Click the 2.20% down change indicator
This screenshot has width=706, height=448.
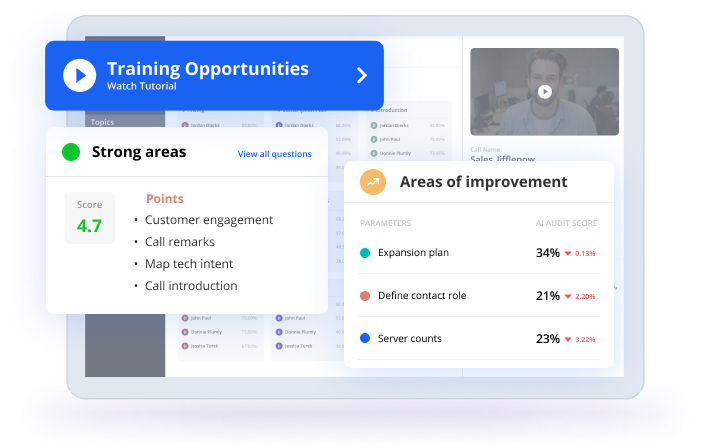click(x=580, y=296)
